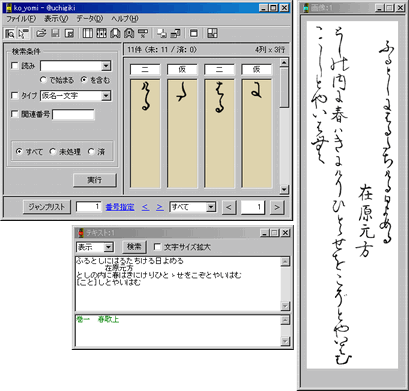This screenshot has height=391, width=409.
Task: Click the green 巻一 春歌上 text
Action: [x=98, y=319]
